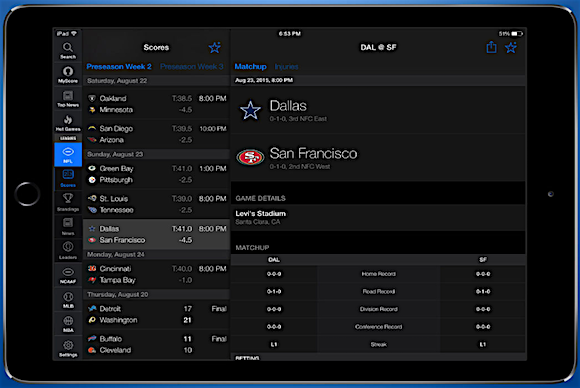Tap the Division Record row label
Image resolution: width=580 pixels, height=388 pixels.
(x=378, y=309)
